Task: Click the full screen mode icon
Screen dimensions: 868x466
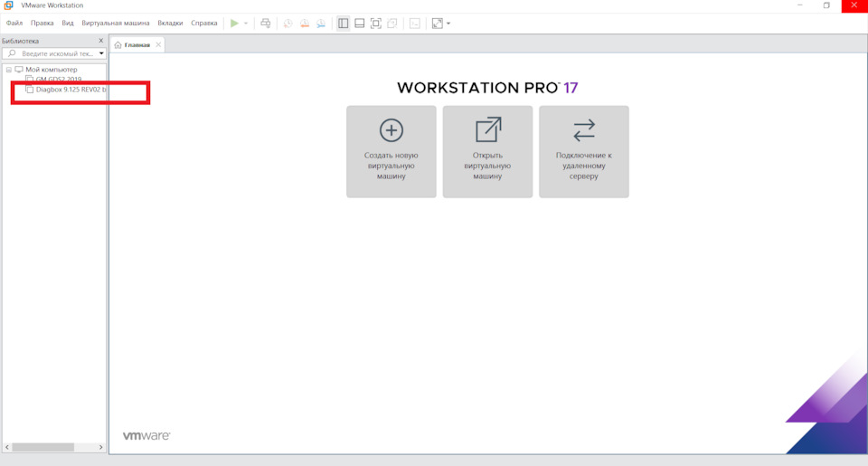Action: (x=376, y=24)
